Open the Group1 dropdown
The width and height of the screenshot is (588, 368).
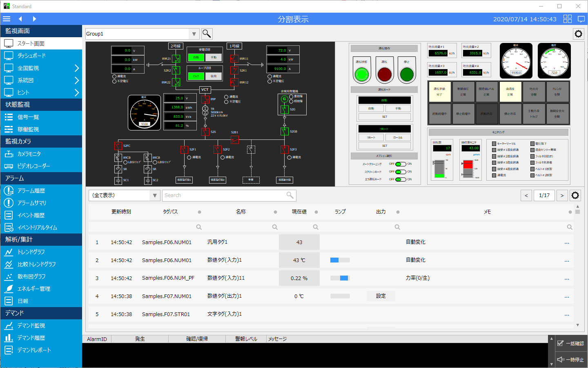click(x=194, y=34)
